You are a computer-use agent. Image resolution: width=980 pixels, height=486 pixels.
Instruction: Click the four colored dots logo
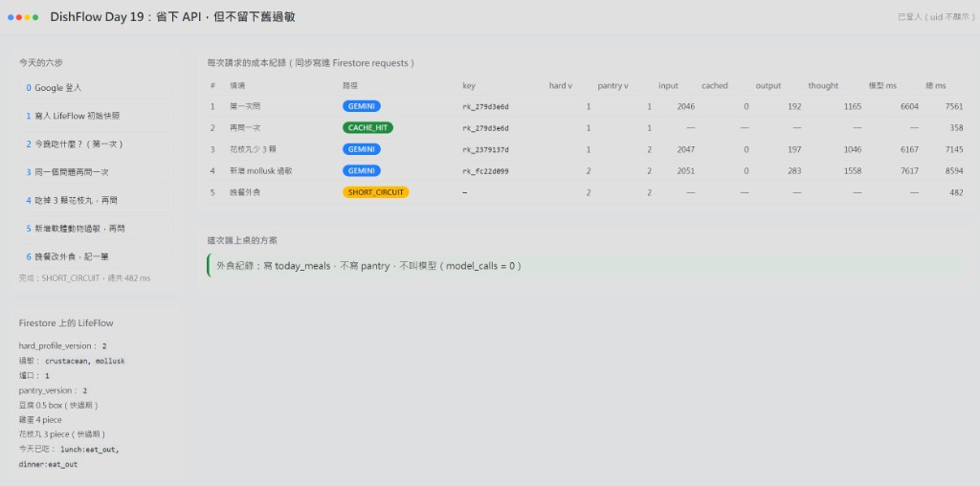tap(23, 17)
